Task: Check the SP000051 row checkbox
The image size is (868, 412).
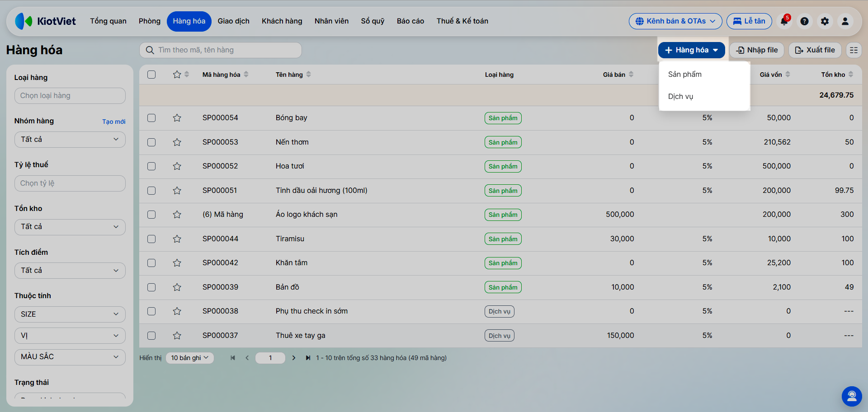Action: (151, 191)
